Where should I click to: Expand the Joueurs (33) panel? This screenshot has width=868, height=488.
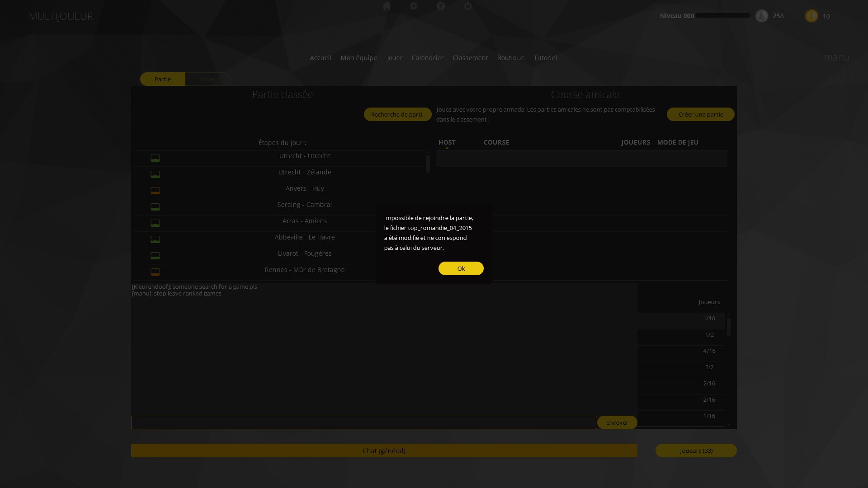(x=696, y=450)
